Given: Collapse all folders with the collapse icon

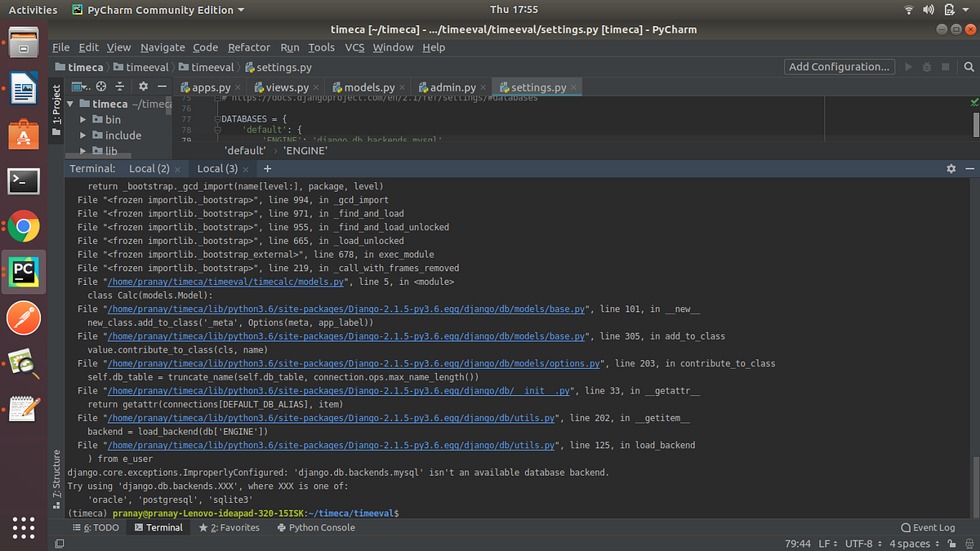Looking at the screenshot, I should pyautogui.click(x=120, y=86).
